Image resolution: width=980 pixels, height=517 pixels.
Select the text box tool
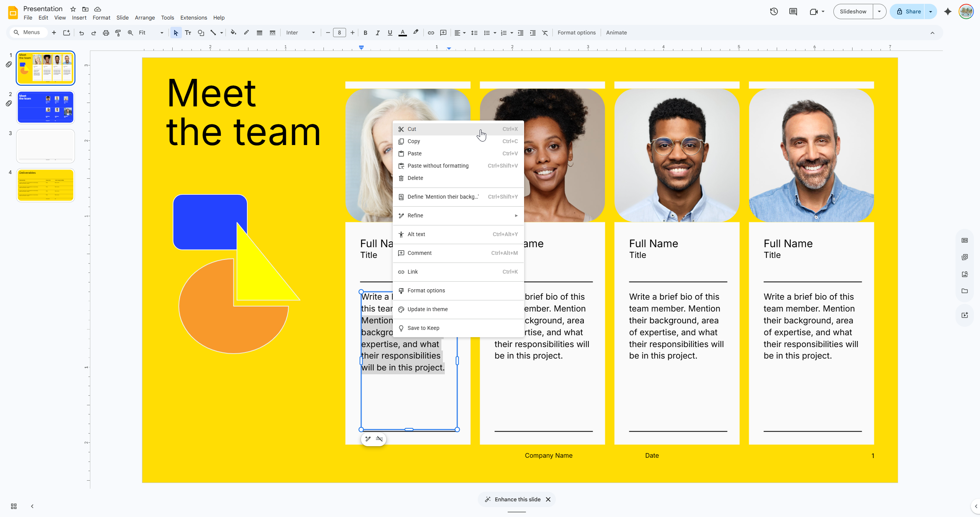pos(188,33)
